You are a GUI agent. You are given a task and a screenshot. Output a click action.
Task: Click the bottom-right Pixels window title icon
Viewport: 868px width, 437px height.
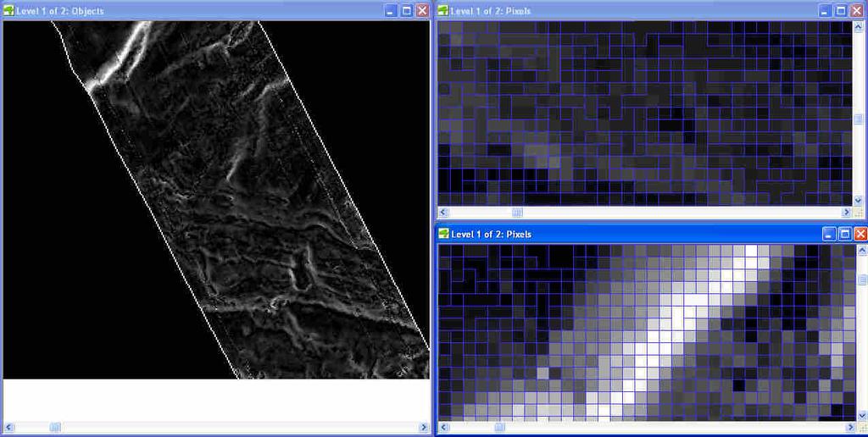coord(443,234)
